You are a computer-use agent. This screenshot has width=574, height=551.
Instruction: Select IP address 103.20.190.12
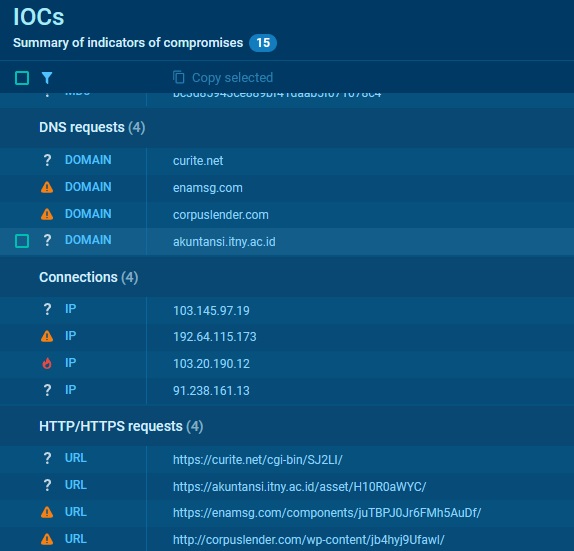point(211,364)
